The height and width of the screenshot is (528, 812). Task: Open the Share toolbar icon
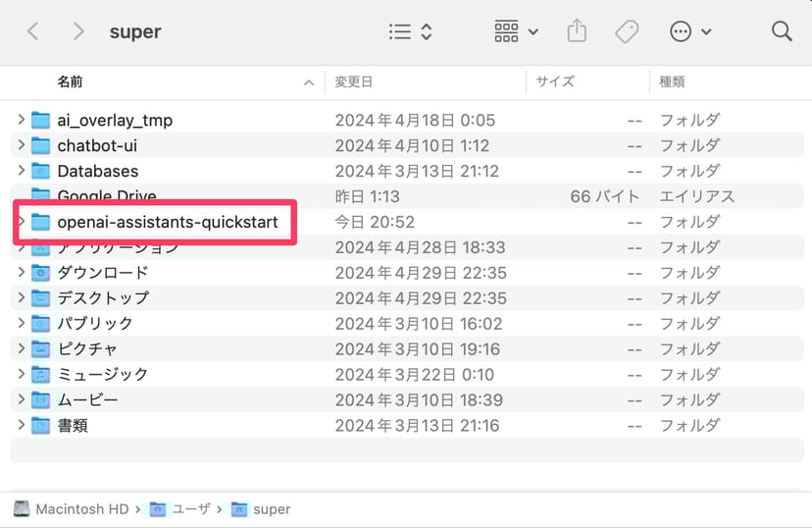[x=577, y=31]
